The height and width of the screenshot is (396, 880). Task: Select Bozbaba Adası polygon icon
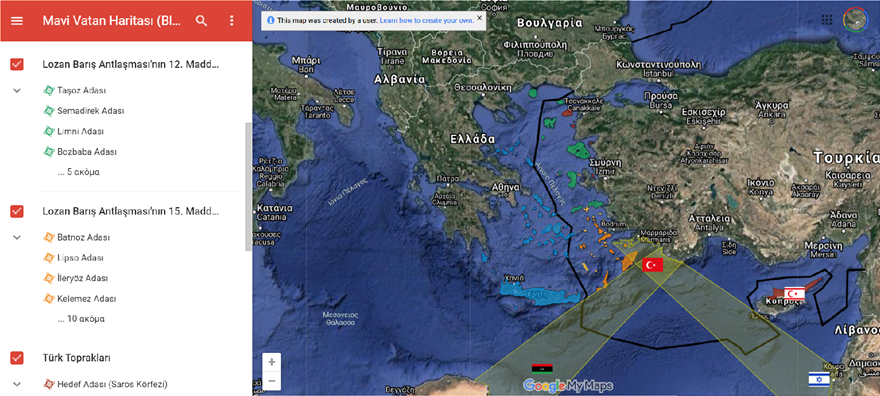(x=49, y=151)
